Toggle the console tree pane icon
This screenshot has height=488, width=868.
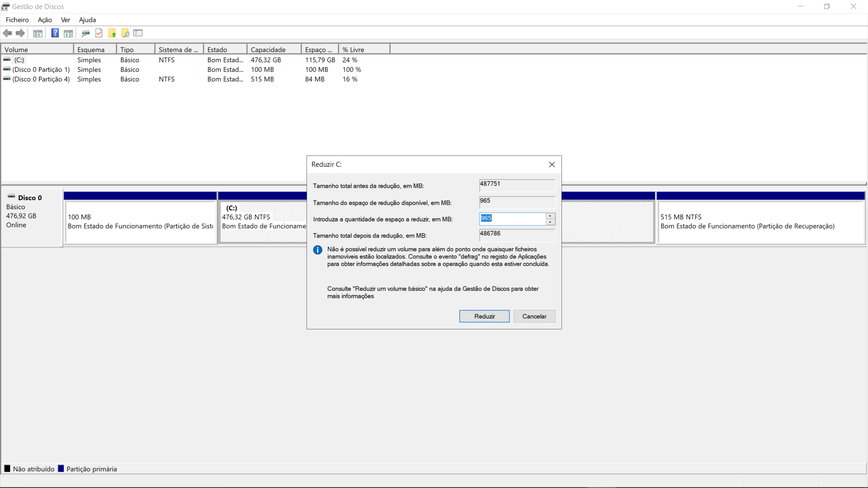click(x=38, y=33)
